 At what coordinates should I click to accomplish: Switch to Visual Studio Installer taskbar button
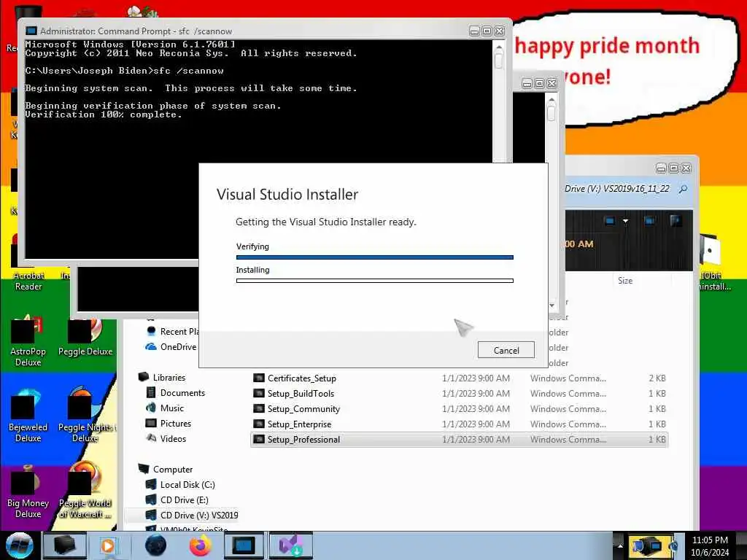(x=290, y=545)
